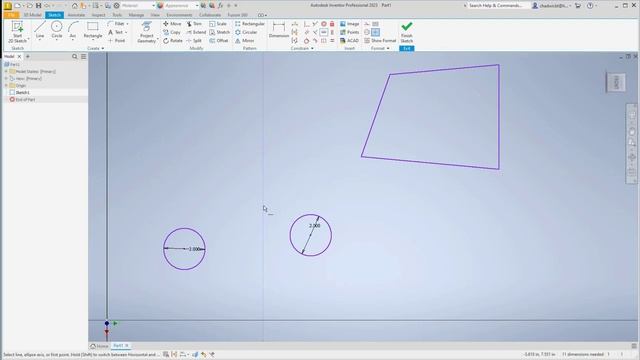This screenshot has width=640, height=360.
Task: Select the Extend command
Action: coord(196,32)
